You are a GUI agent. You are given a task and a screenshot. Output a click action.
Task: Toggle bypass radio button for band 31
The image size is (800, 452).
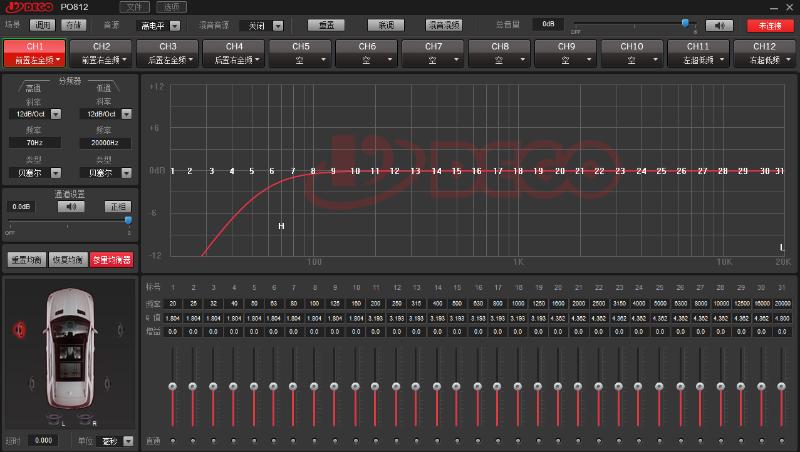pos(781,440)
